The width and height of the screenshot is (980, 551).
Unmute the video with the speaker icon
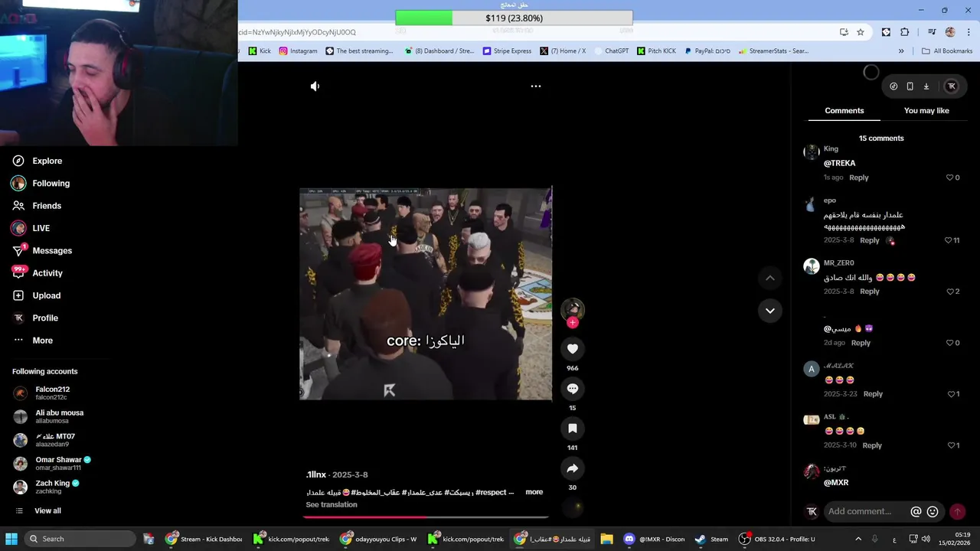pos(315,86)
